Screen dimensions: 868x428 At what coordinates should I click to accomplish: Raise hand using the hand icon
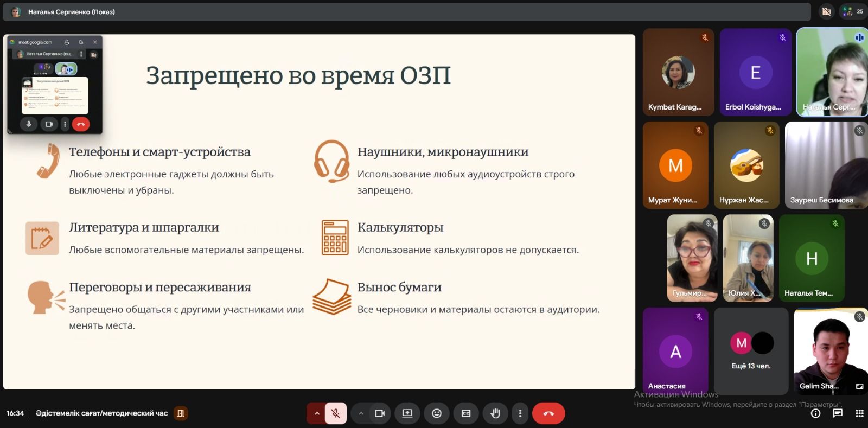tap(495, 413)
